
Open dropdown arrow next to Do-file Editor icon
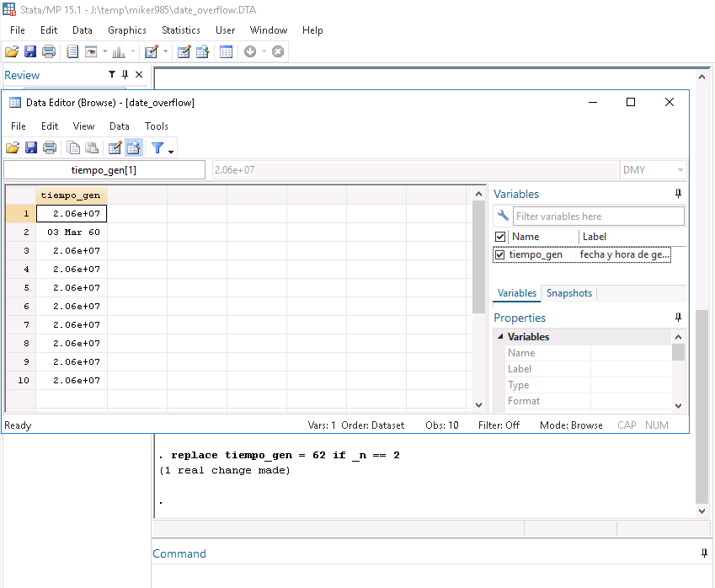[166, 51]
